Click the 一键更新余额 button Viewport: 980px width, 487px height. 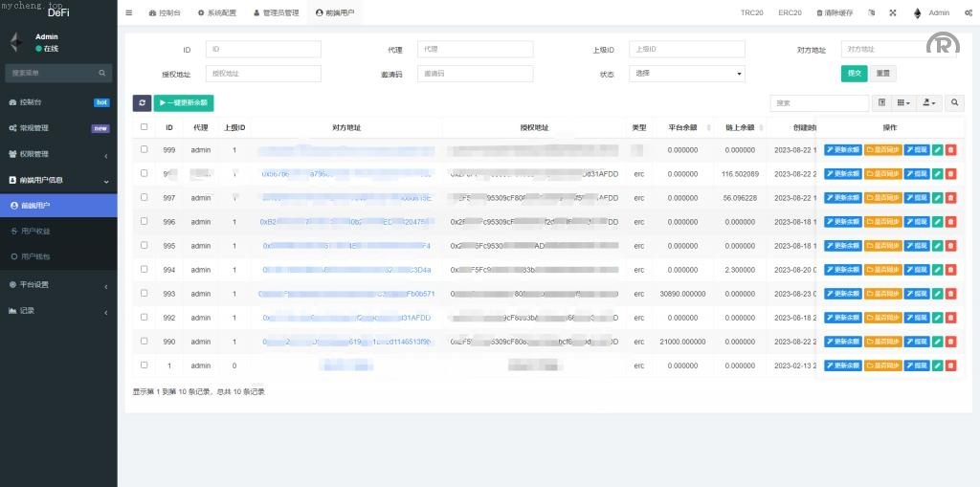184,102
